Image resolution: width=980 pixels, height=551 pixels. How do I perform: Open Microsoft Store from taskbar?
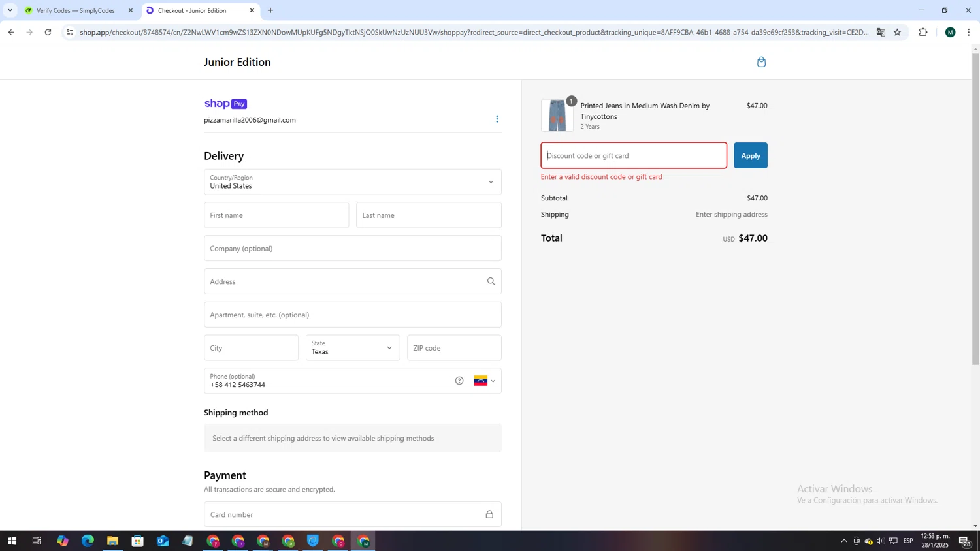[137, 541]
